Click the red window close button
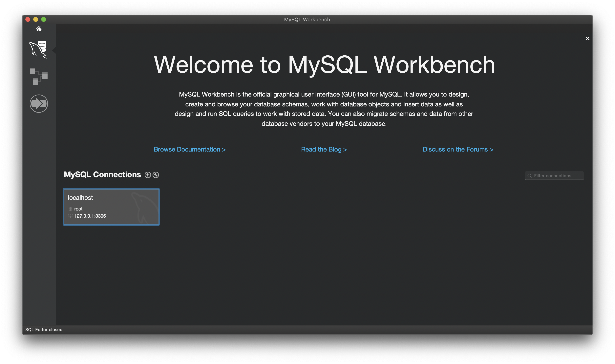615x364 pixels. click(28, 19)
